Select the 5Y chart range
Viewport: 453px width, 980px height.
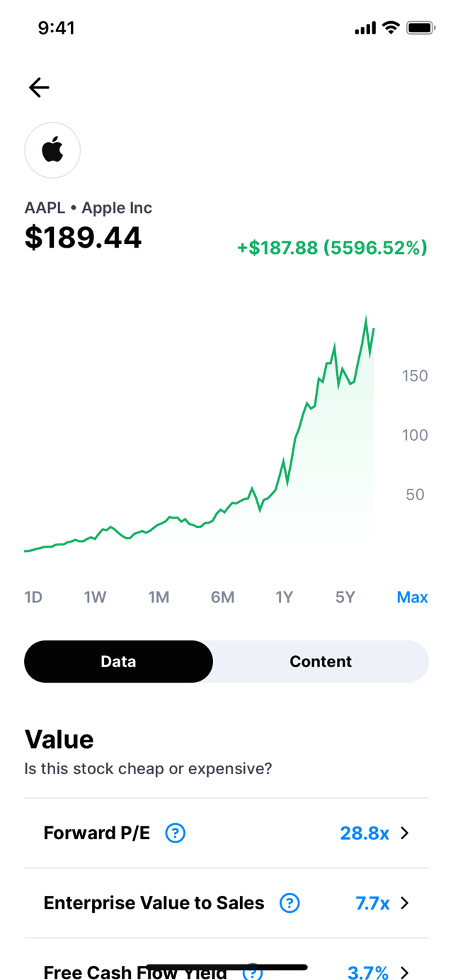pos(345,597)
